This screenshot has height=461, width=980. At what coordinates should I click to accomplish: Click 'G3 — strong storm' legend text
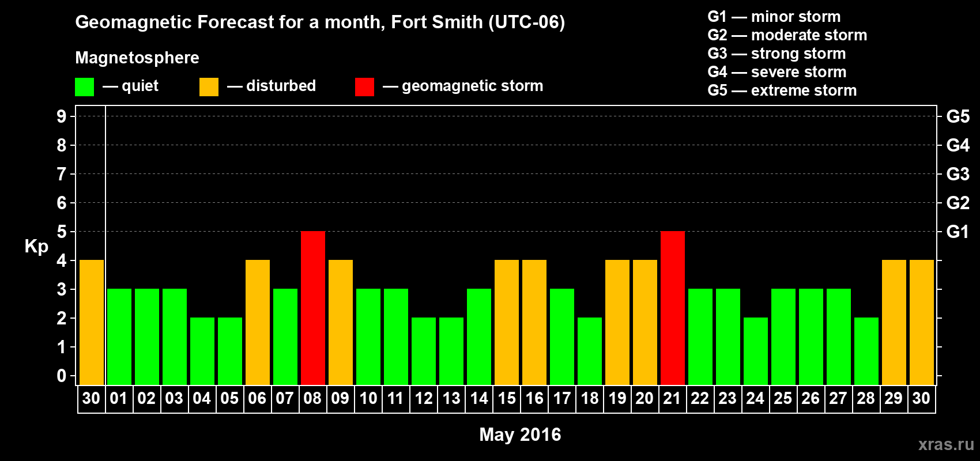[777, 54]
